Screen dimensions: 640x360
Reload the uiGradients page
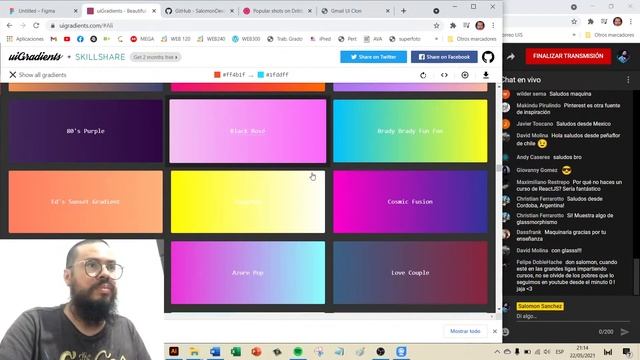[x=36, y=25]
